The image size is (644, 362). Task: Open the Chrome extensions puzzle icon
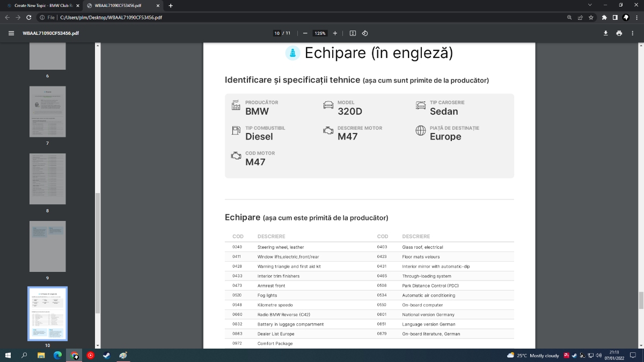click(x=604, y=17)
